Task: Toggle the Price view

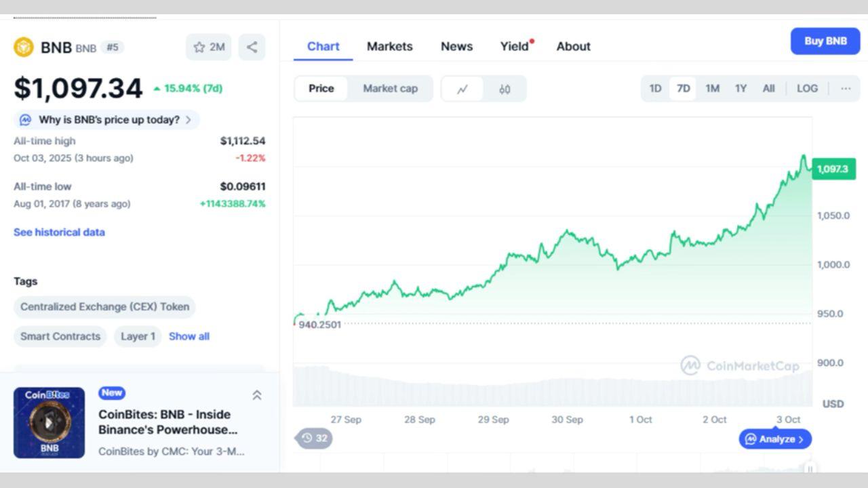Action: click(321, 89)
